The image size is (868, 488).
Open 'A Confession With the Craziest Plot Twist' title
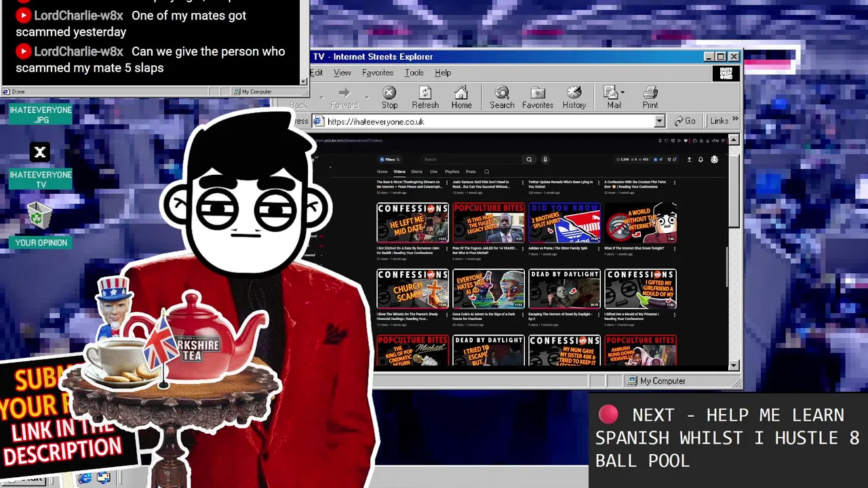coord(636,184)
